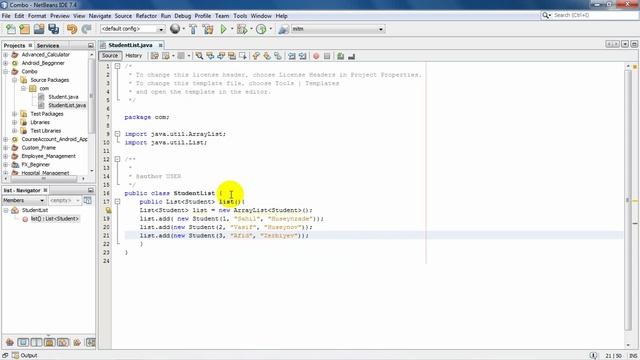Screen dimensions: 640x360
Task: Collapse the imports fold at line 9
Action: [x=118, y=134]
